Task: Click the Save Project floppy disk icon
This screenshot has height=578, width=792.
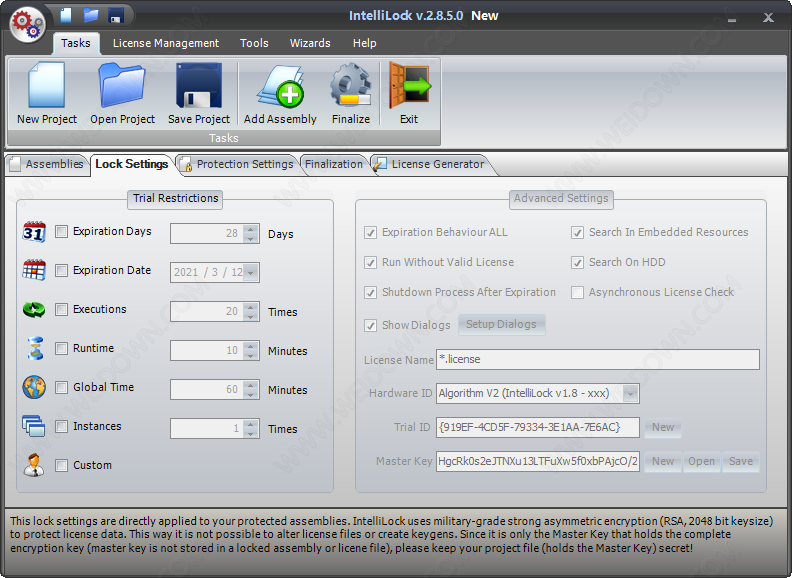Action: click(x=199, y=85)
